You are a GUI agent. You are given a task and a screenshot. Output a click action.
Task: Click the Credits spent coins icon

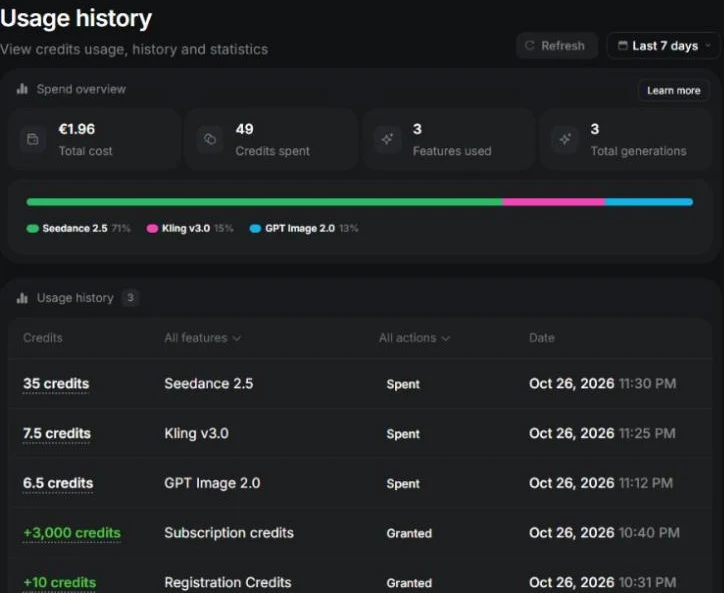pyautogui.click(x=210, y=139)
